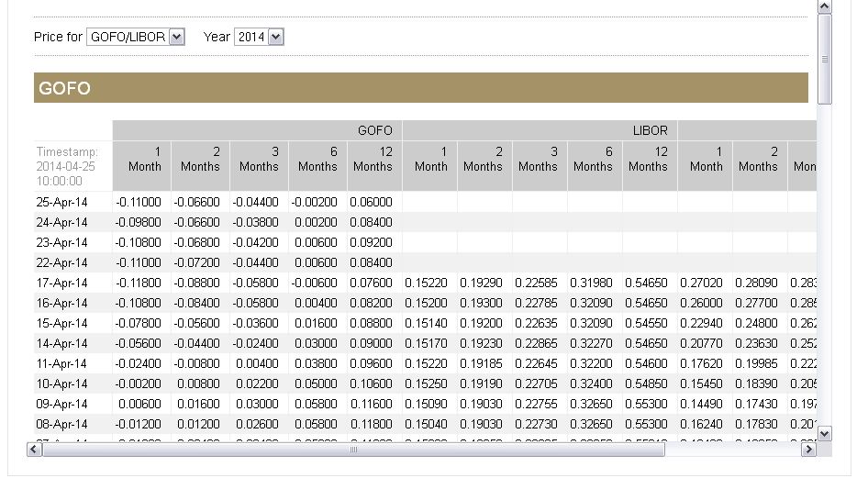Select the 23-Apr-14 date row label
Screen dimensions: 868x478
(61, 242)
